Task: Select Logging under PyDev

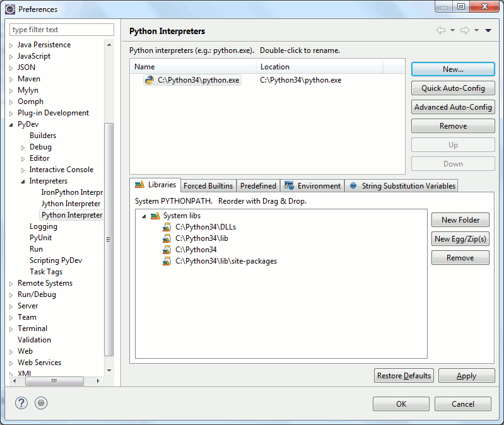Action: 44,226
